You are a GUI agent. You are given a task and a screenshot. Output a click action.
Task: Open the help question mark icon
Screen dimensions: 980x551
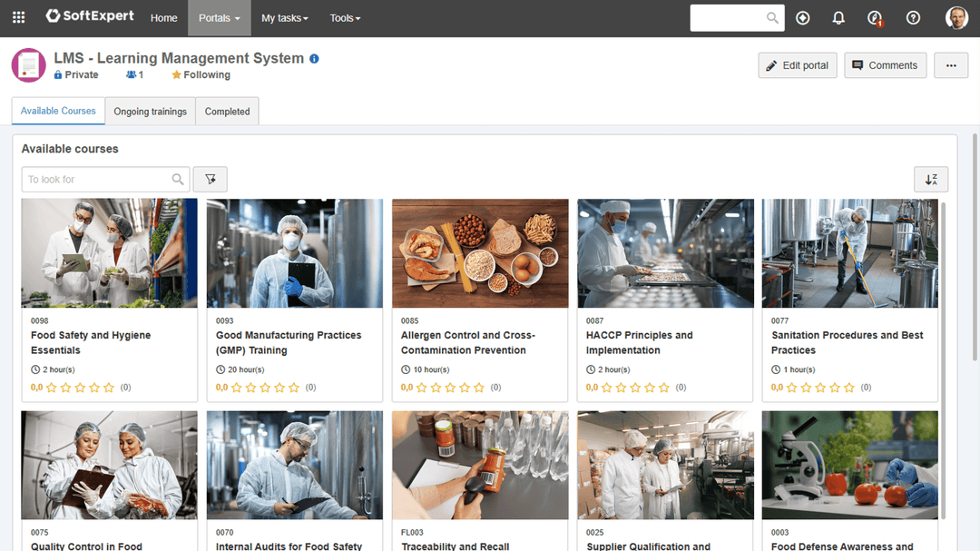[x=913, y=18]
